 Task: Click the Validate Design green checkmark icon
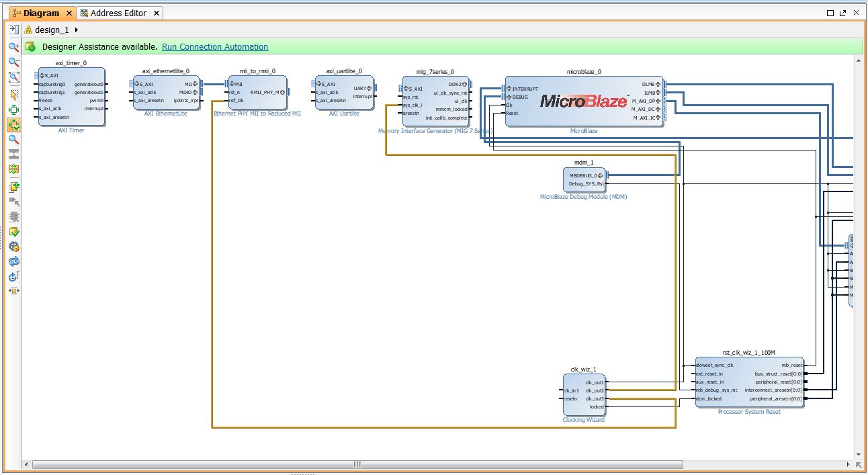pos(13,232)
